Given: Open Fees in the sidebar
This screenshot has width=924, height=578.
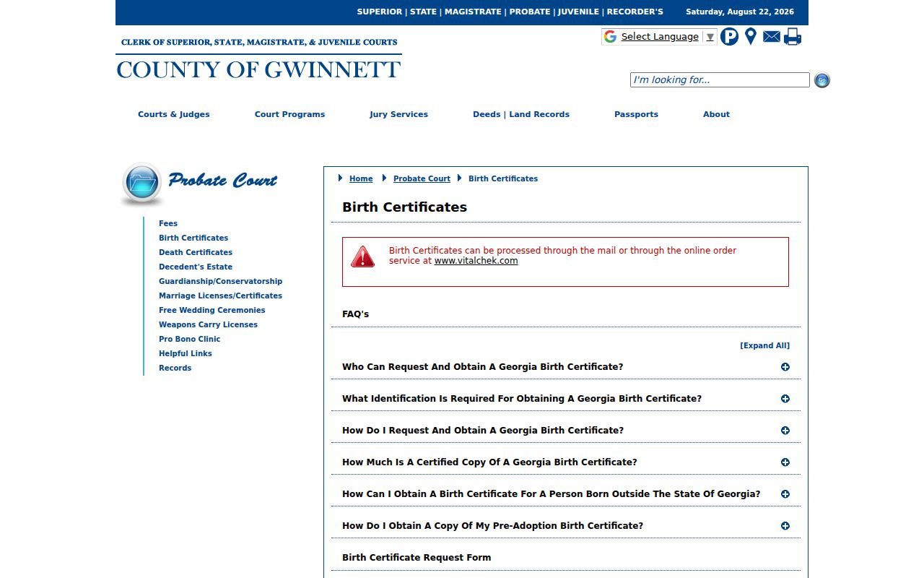Looking at the screenshot, I should tap(168, 223).
